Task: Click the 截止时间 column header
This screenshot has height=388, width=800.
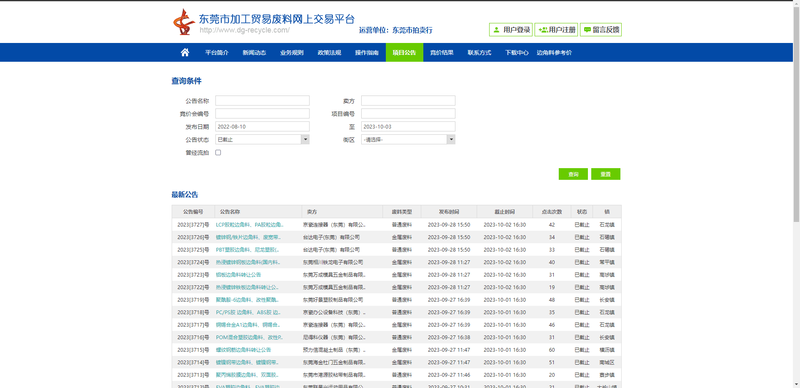Action: point(505,212)
